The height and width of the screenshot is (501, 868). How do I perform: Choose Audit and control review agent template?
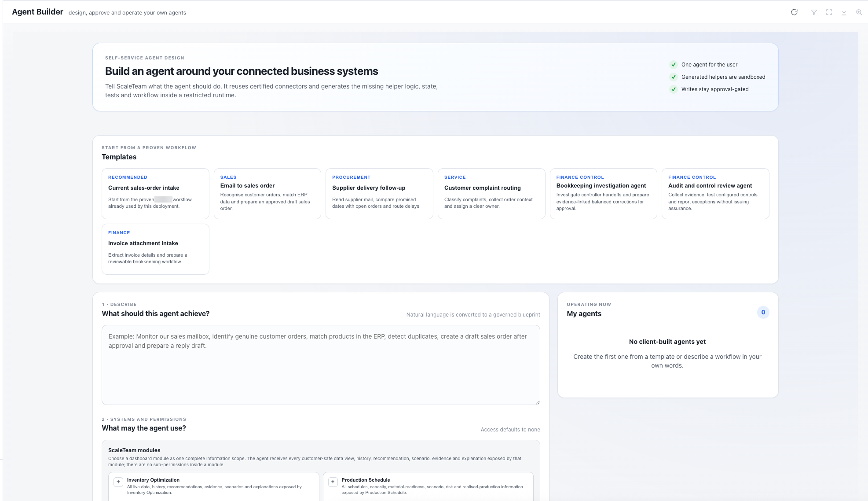(715, 194)
